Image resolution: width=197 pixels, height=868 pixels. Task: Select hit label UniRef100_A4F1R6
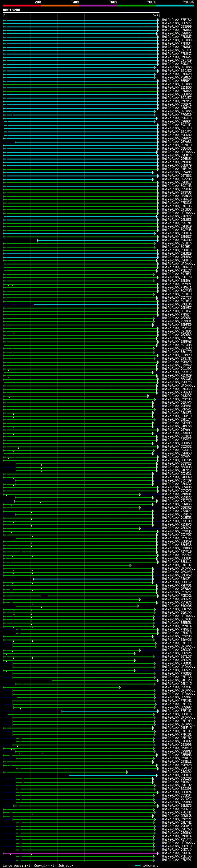176,169
